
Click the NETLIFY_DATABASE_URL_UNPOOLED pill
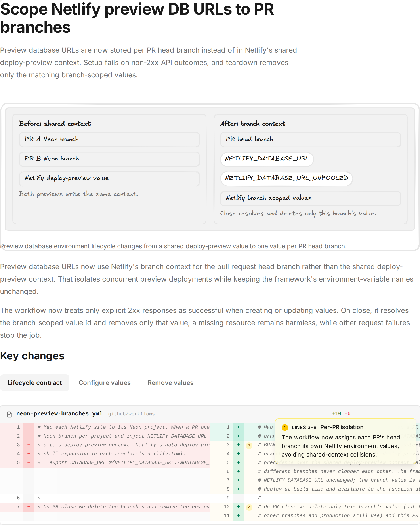tap(286, 178)
